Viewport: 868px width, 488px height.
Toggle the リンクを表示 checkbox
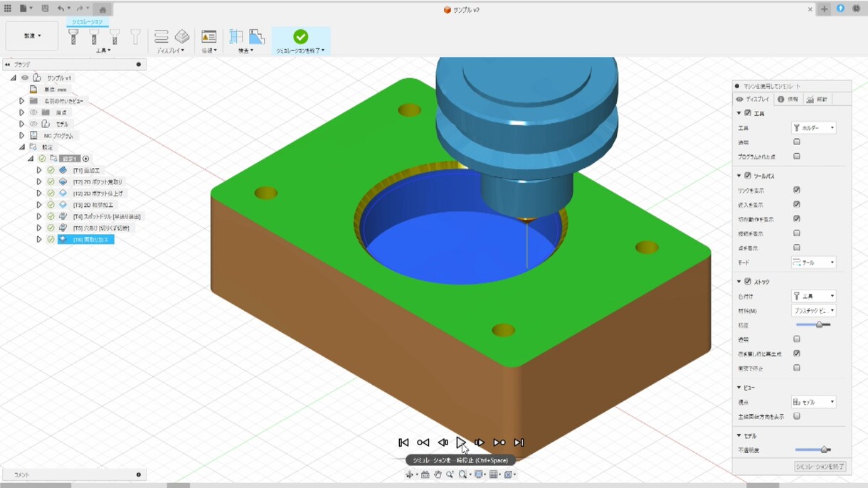[797, 190]
